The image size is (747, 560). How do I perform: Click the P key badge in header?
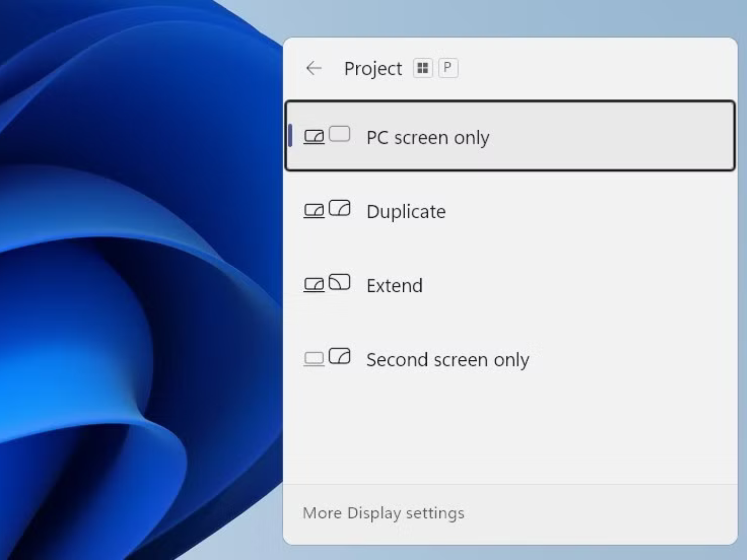(x=448, y=68)
